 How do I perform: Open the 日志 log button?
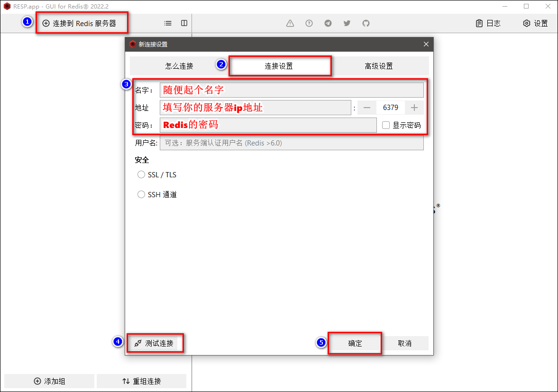[x=488, y=24]
